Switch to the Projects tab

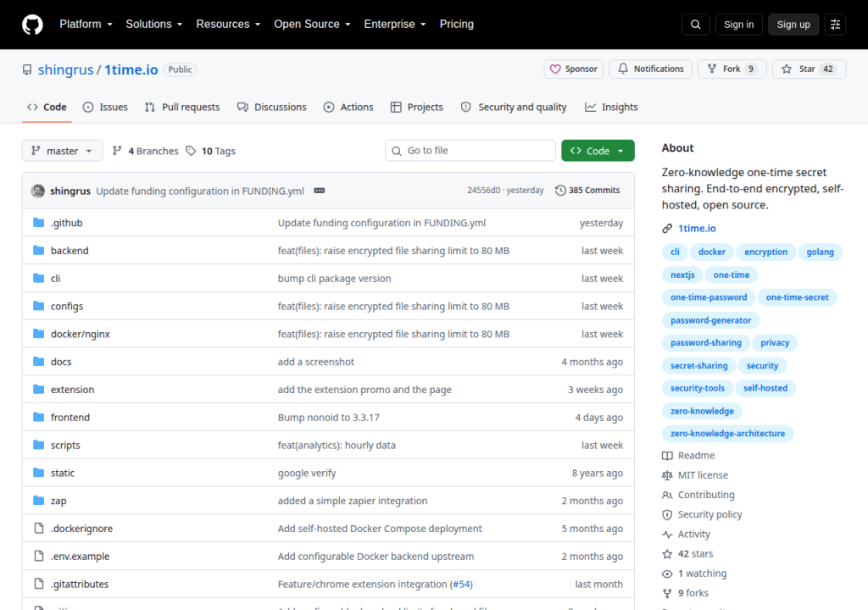(x=417, y=108)
